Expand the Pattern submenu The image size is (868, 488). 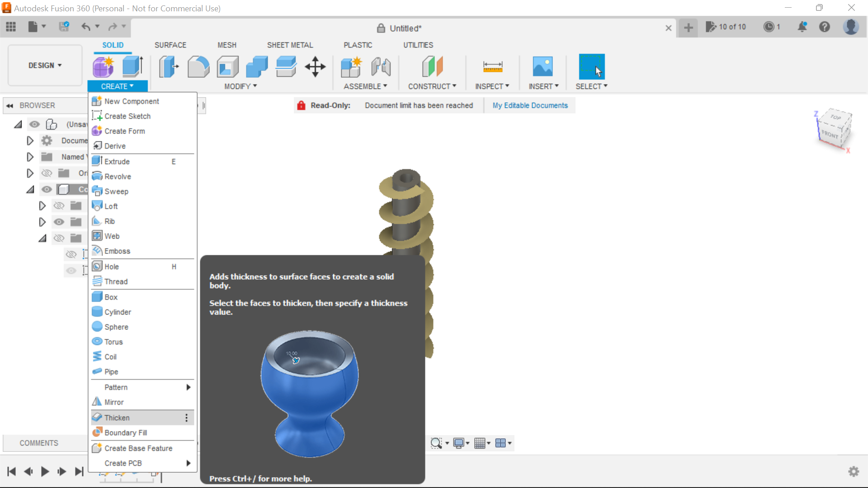pyautogui.click(x=116, y=387)
